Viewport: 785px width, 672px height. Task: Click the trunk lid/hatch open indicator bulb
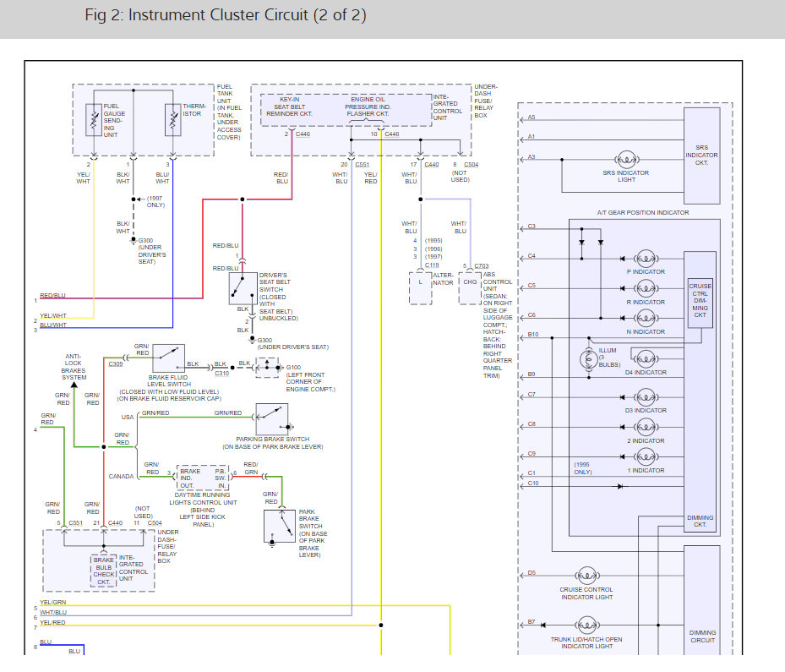[x=586, y=625]
